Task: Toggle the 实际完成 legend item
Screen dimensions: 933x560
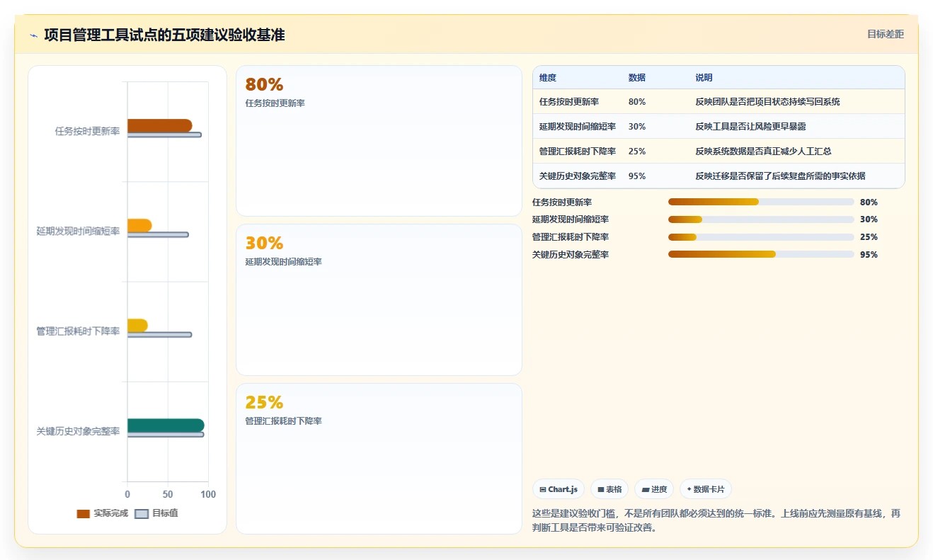Action: pyautogui.click(x=103, y=513)
